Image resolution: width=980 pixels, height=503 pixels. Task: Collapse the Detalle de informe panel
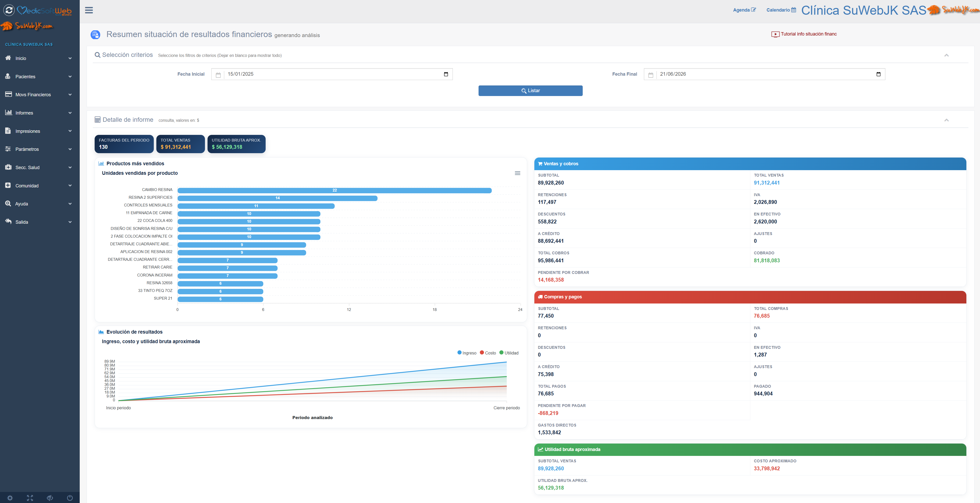pos(947,120)
